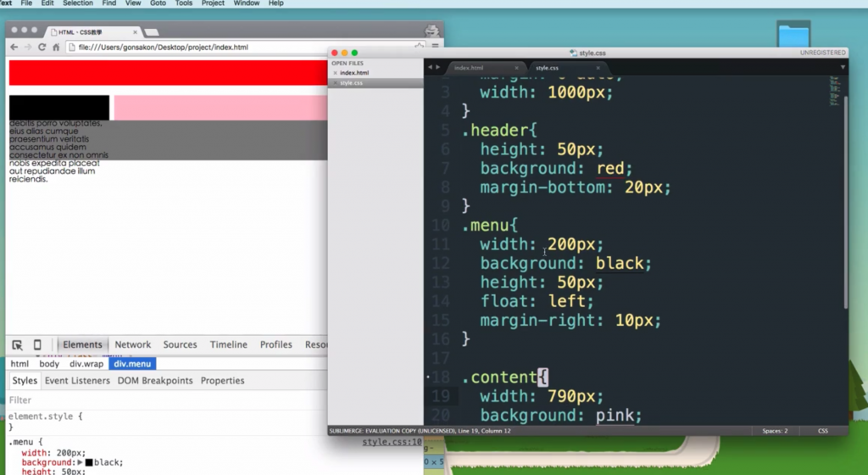Viewport: 868px width, 475px height.
Task: Click the editor tab forward arrow
Action: point(438,67)
